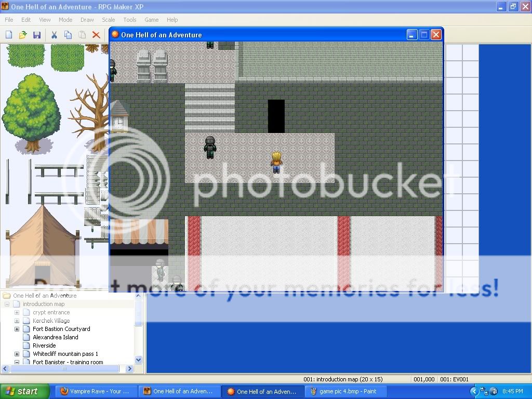The image size is (532, 399).
Task: Expand the Fort Bastion Courtyard node
Action: (x=17, y=329)
